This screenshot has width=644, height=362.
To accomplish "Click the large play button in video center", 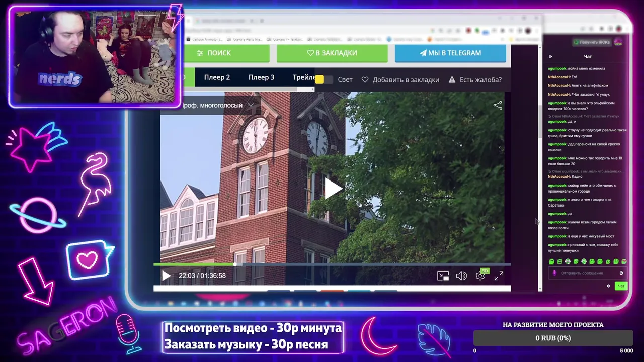I will coord(333,189).
